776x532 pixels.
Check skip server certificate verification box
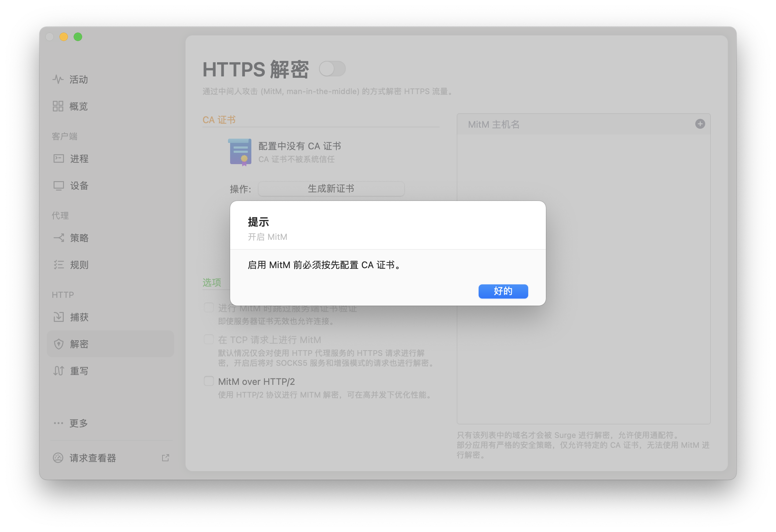point(209,308)
